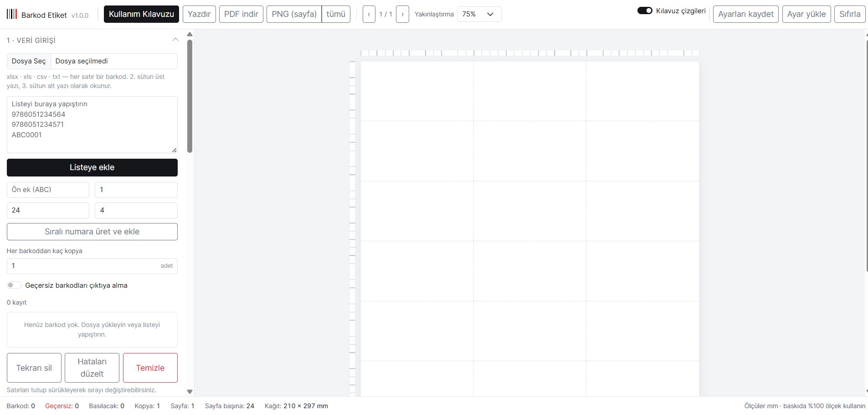This screenshot has height=415, width=868.
Task: Click the Dosya Seç file chooser
Action: (29, 61)
